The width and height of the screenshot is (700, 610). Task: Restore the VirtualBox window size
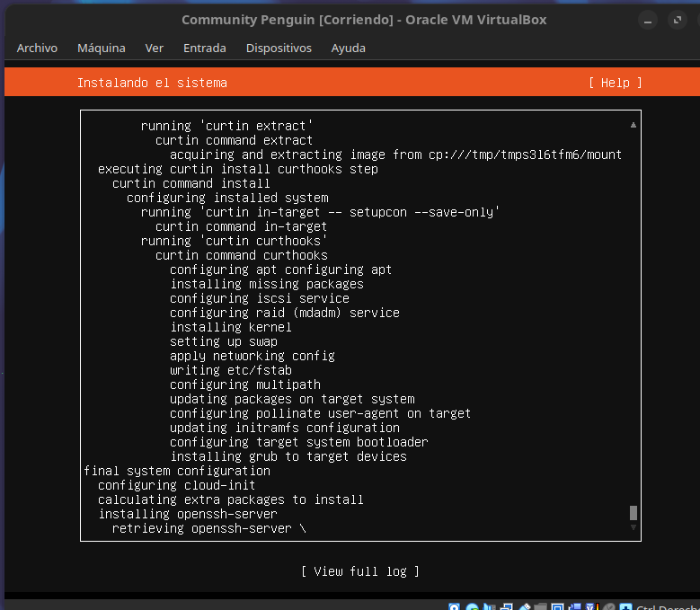(x=678, y=20)
